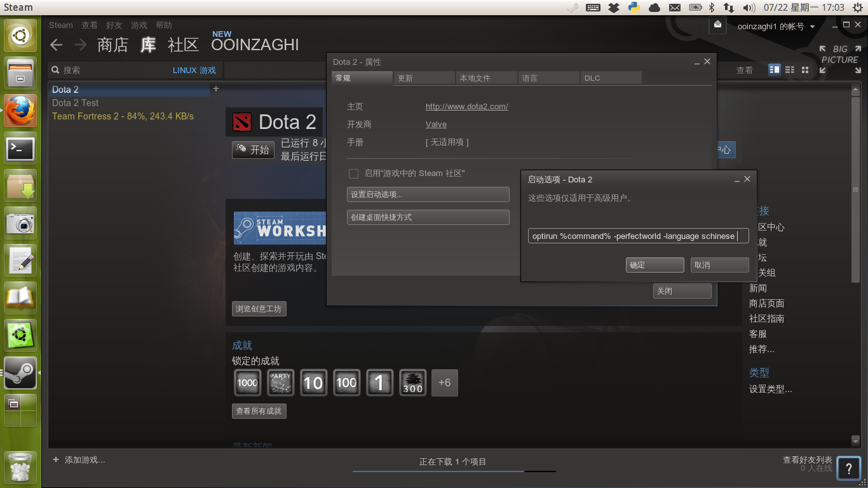Open the 查看 menu in Steam menubar
The image size is (868, 488).
pyautogui.click(x=90, y=25)
